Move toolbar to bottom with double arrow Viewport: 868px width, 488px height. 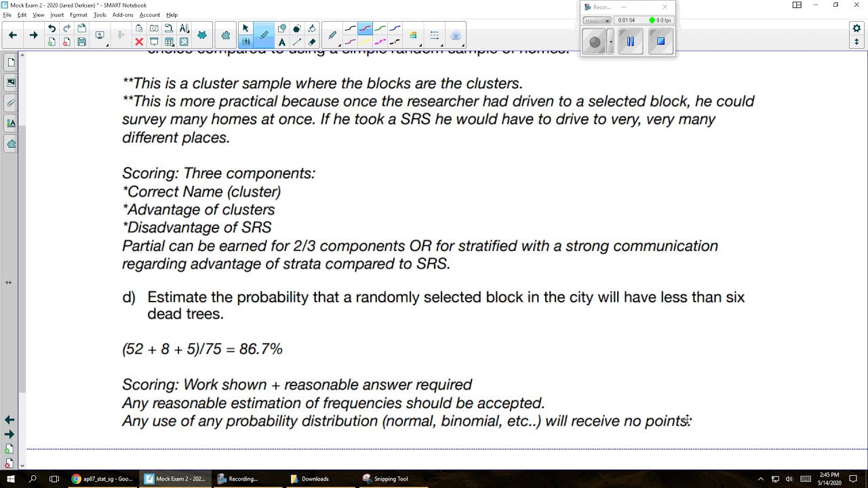pyautogui.click(x=856, y=42)
